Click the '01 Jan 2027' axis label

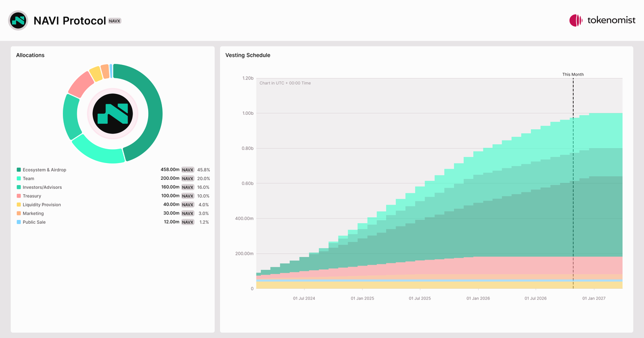click(594, 298)
